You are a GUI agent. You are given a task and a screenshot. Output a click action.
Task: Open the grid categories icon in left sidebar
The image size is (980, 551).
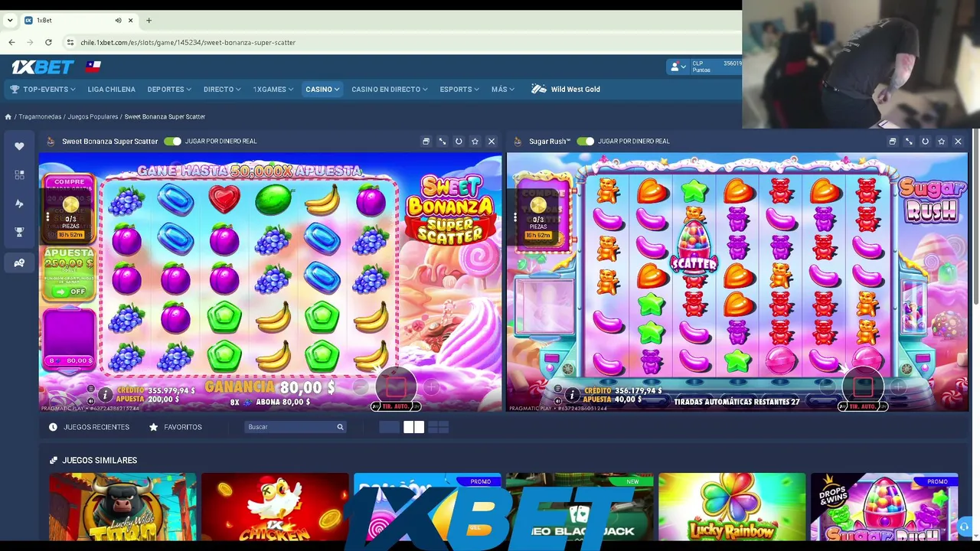(x=19, y=174)
